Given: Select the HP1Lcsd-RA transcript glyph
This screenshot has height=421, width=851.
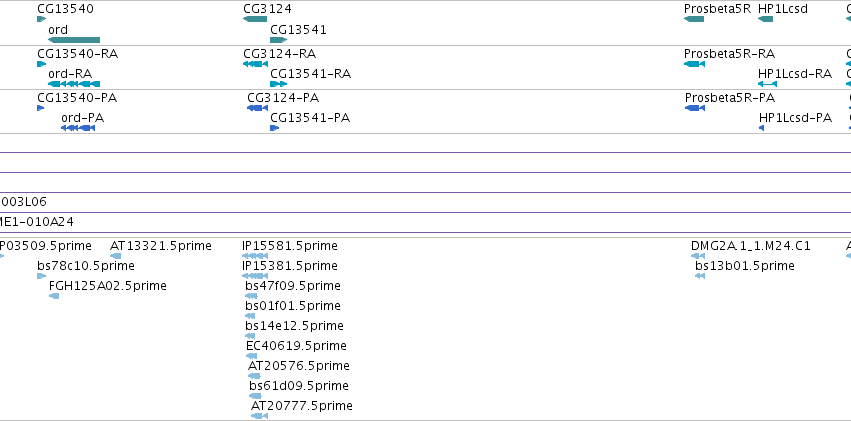Looking at the screenshot, I should tap(767, 84).
